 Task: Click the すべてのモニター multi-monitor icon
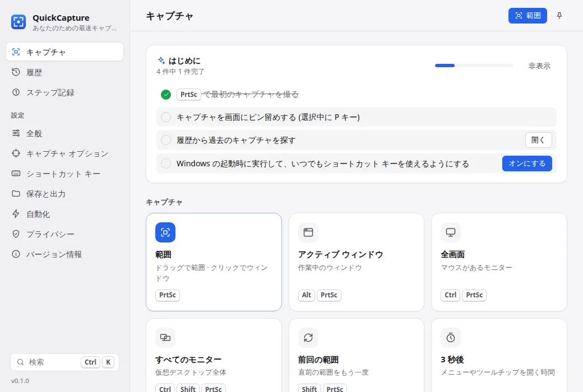(165, 337)
